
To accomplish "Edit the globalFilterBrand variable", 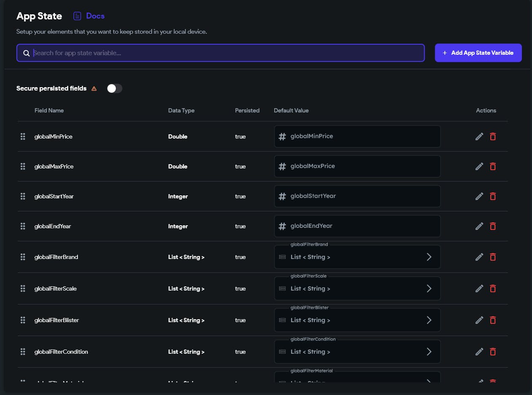I will tap(479, 257).
